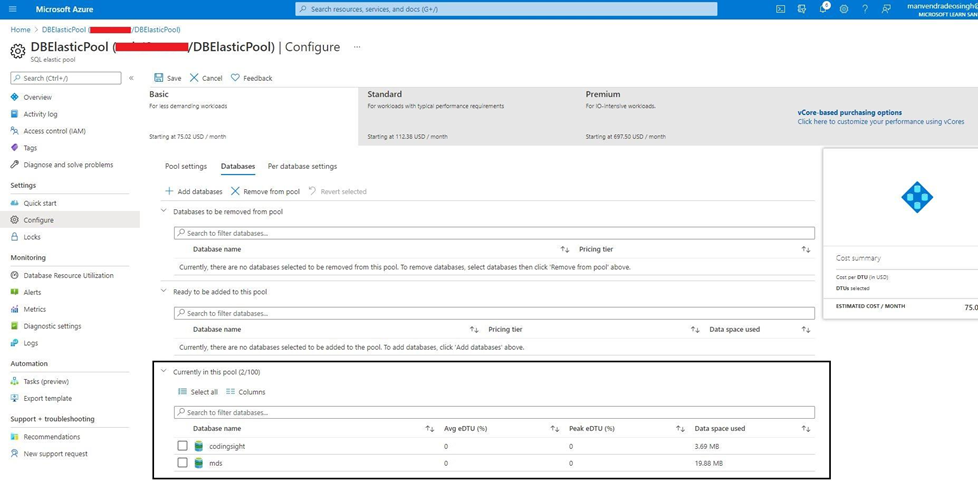Open the Help question mark
This screenshot has width=978, height=482.
[x=865, y=9]
